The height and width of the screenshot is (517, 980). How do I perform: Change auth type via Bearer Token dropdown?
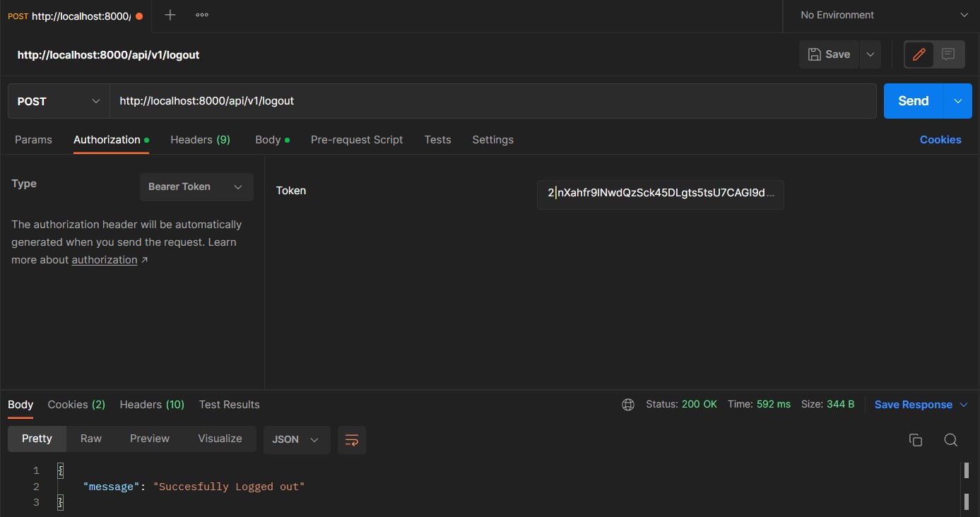[196, 186]
